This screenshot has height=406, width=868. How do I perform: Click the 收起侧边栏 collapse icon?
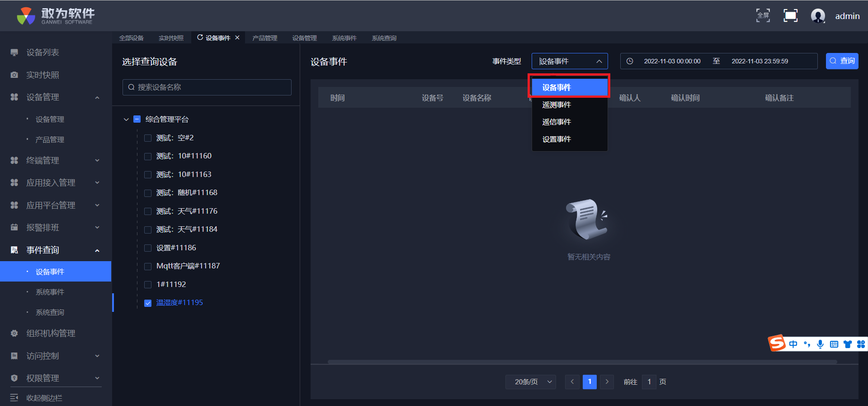click(x=14, y=398)
